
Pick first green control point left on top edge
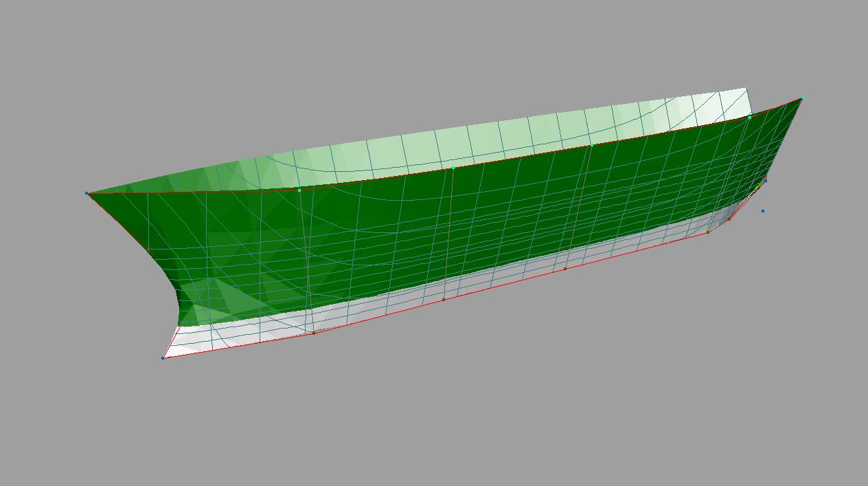(299, 190)
